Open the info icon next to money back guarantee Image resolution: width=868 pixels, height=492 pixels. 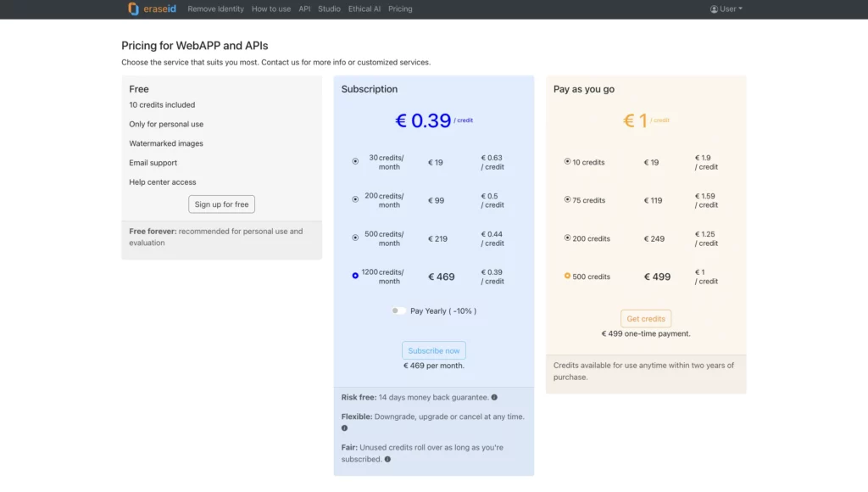(x=494, y=397)
